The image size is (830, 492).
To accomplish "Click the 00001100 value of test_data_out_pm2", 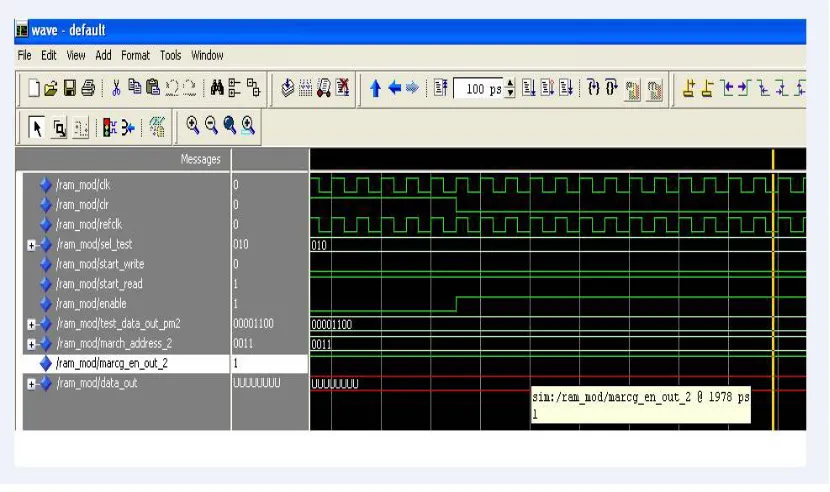I will tap(254, 324).
